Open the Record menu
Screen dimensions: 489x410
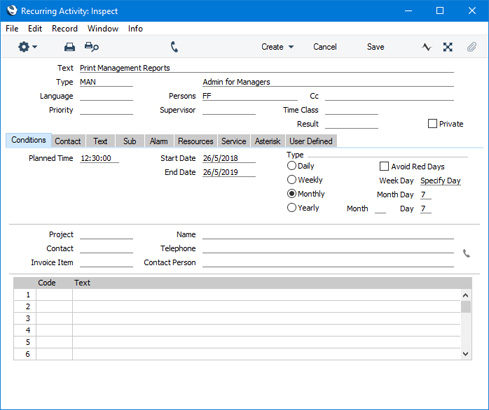click(65, 29)
